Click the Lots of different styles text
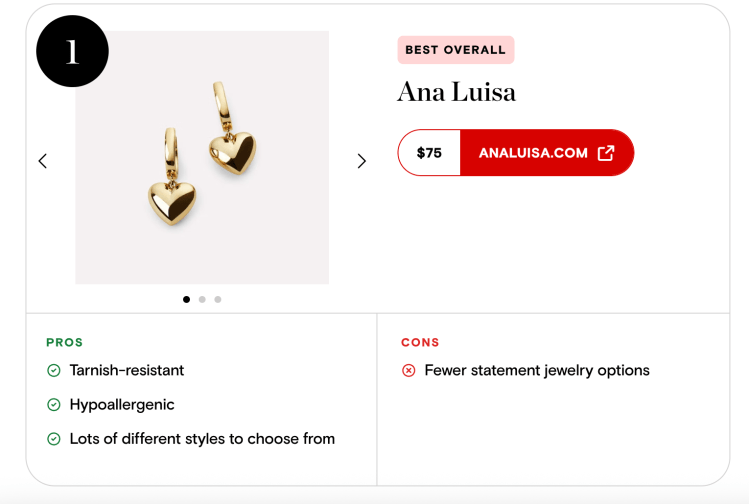749x504 pixels. (x=202, y=439)
